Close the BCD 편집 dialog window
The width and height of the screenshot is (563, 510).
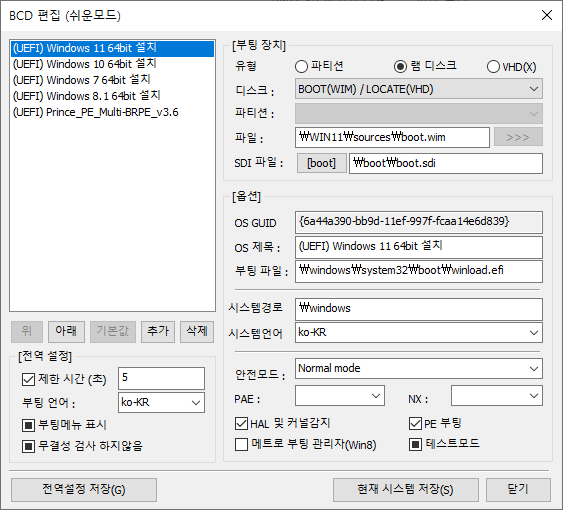click(546, 15)
